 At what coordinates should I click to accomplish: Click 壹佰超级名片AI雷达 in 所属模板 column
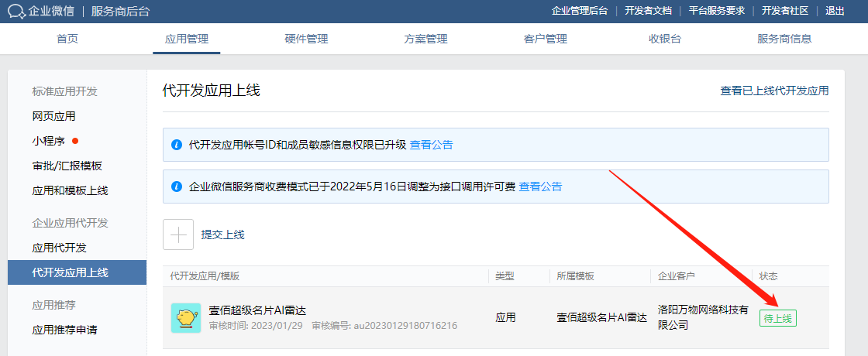click(601, 317)
